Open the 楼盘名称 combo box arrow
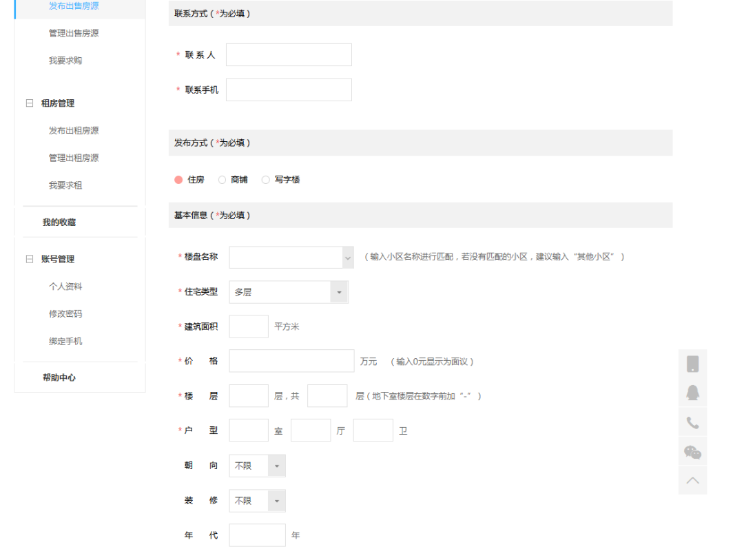 pos(348,257)
